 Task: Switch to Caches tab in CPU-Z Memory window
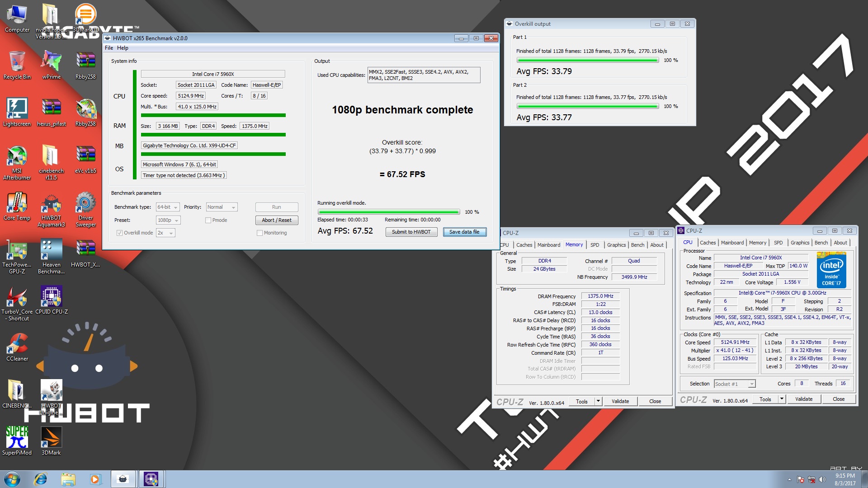[x=524, y=245]
